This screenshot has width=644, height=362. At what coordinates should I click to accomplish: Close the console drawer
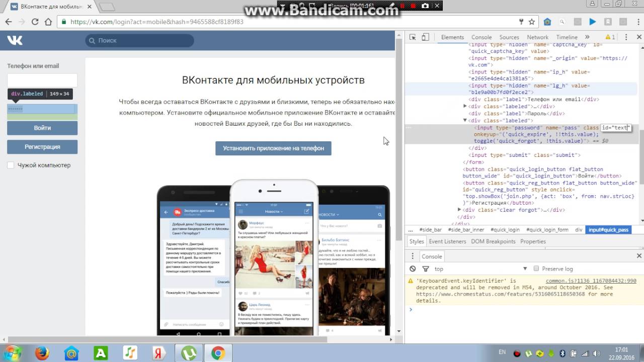pos(639,256)
